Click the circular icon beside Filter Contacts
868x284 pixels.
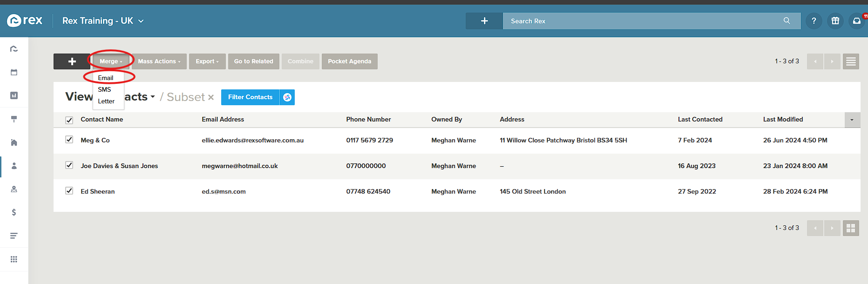tap(287, 97)
